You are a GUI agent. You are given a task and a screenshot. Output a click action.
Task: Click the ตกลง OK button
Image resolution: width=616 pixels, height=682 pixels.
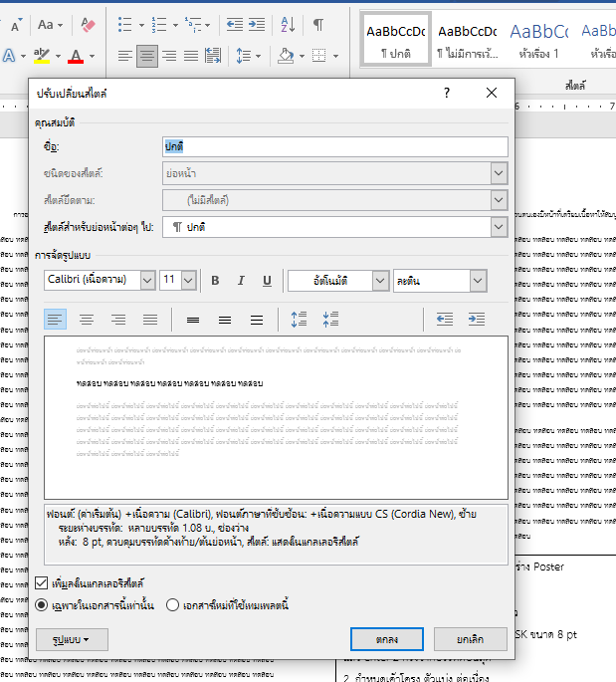pyautogui.click(x=388, y=638)
